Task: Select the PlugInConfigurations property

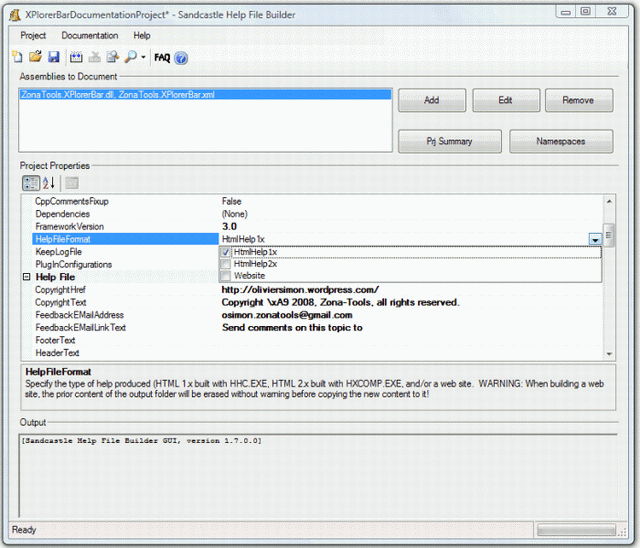Action: [x=73, y=265]
